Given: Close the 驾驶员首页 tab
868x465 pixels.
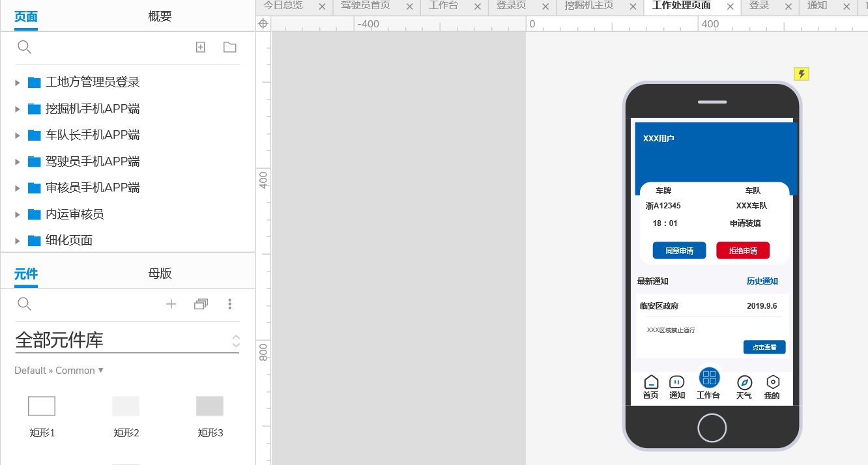Looking at the screenshot, I should 409,7.
